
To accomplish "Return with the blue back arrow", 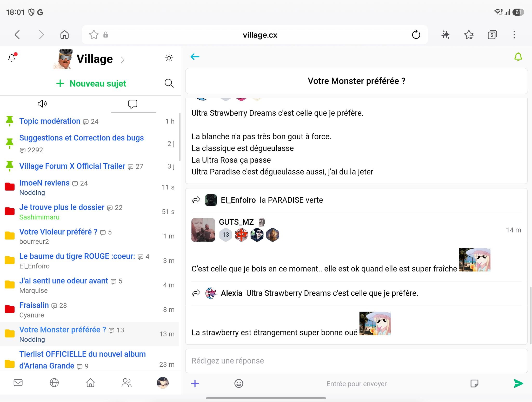I will [x=195, y=57].
